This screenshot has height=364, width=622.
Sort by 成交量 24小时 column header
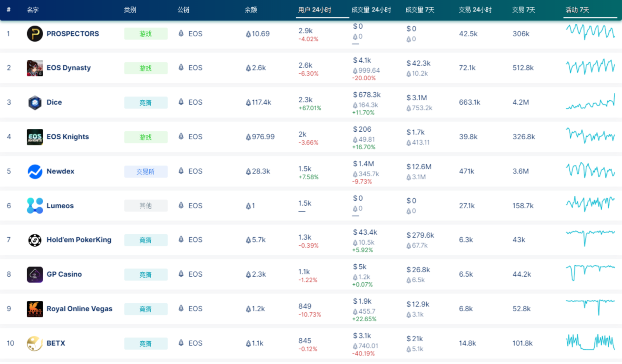(371, 10)
